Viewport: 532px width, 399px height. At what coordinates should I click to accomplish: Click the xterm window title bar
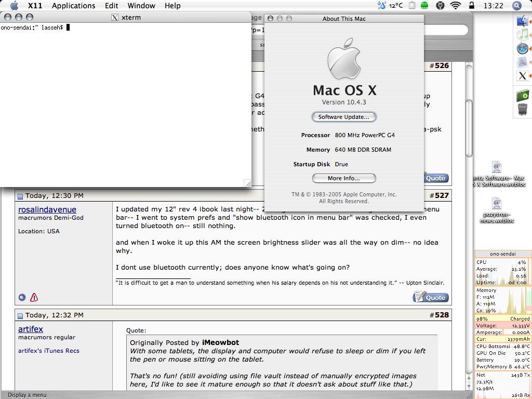tap(126, 17)
